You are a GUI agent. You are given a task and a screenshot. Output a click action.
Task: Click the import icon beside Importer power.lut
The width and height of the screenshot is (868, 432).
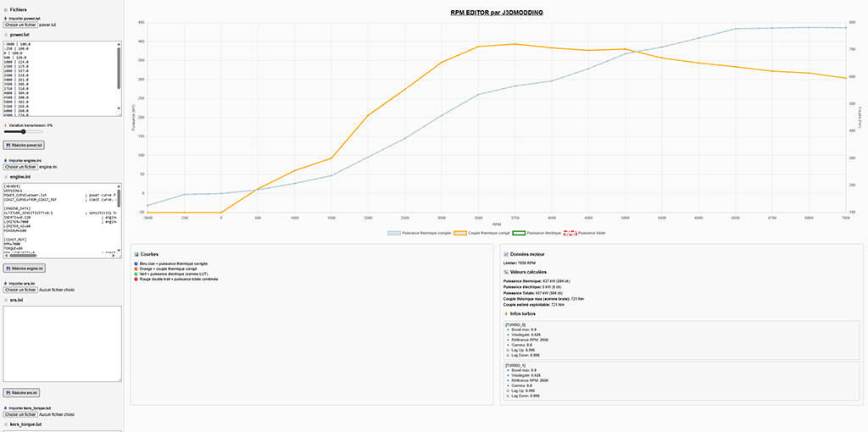(6, 19)
